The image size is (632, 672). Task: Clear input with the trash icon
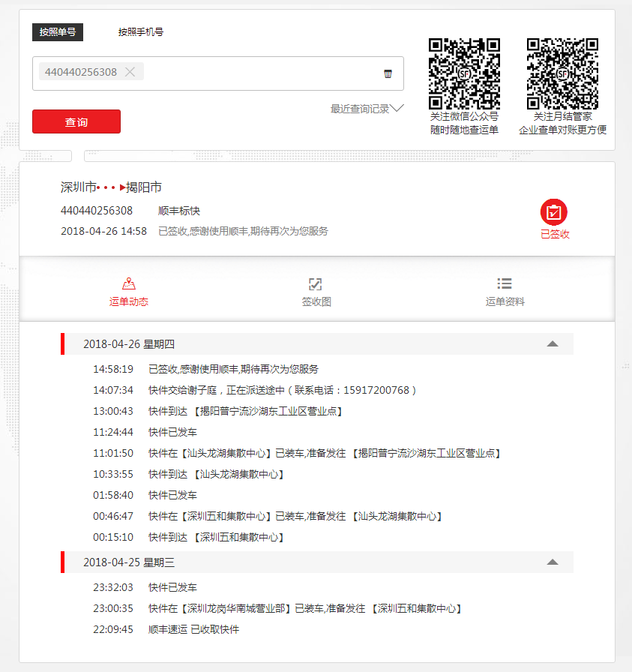tap(388, 73)
